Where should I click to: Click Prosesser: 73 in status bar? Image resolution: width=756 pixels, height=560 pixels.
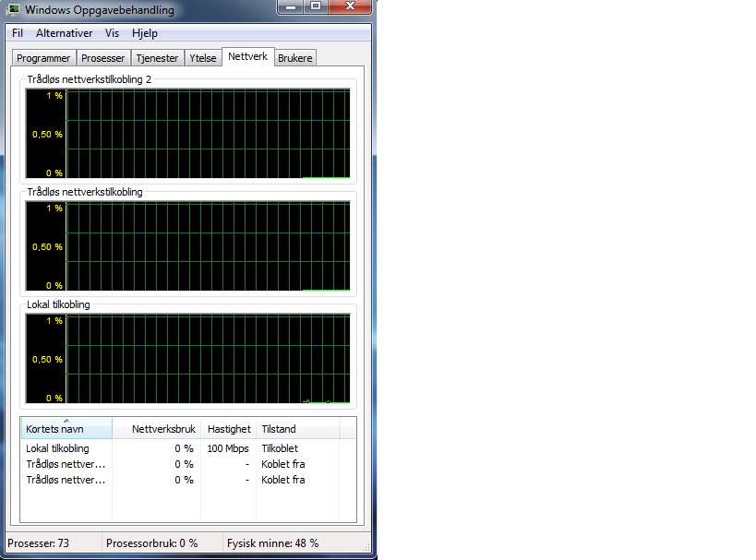pyautogui.click(x=39, y=543)
